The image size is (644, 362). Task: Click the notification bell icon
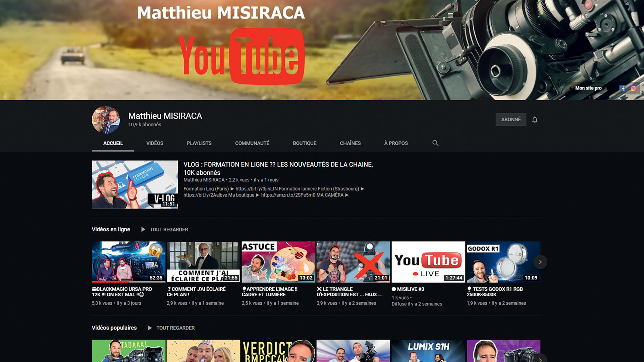[535, 120]
